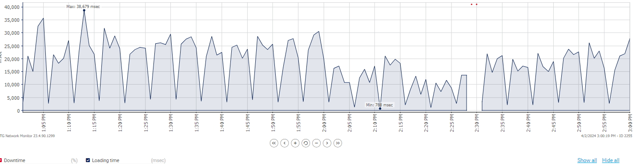Click the Min 788 msec data point

(380, 109)
